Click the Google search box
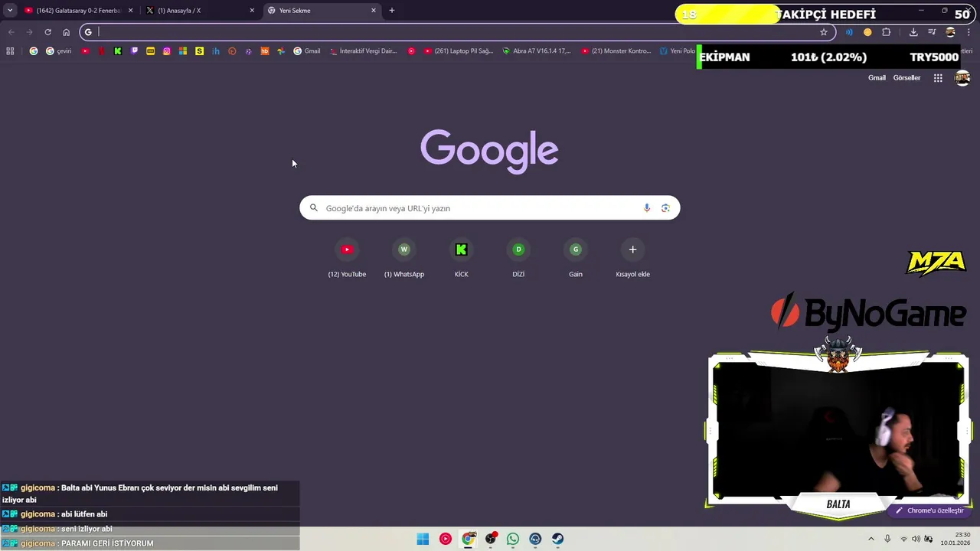The width and height of the screenshot is (980, 551). point(490,208)
